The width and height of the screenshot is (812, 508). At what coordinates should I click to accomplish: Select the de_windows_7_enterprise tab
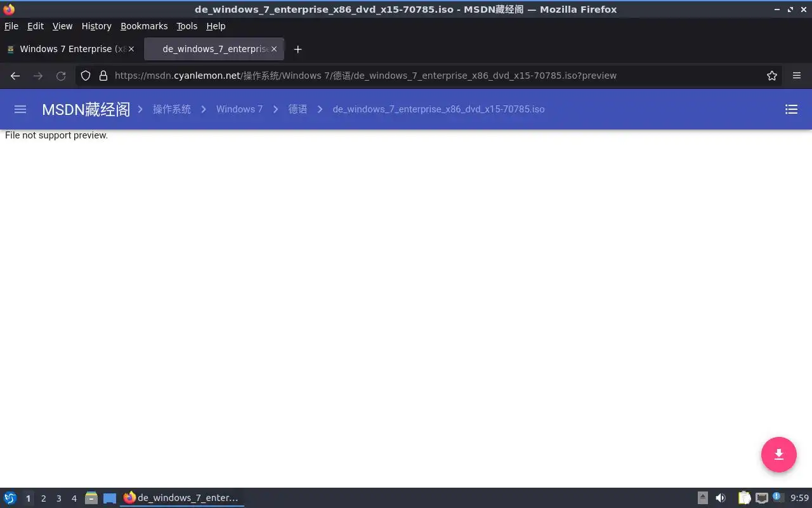(x=214, y=49)
